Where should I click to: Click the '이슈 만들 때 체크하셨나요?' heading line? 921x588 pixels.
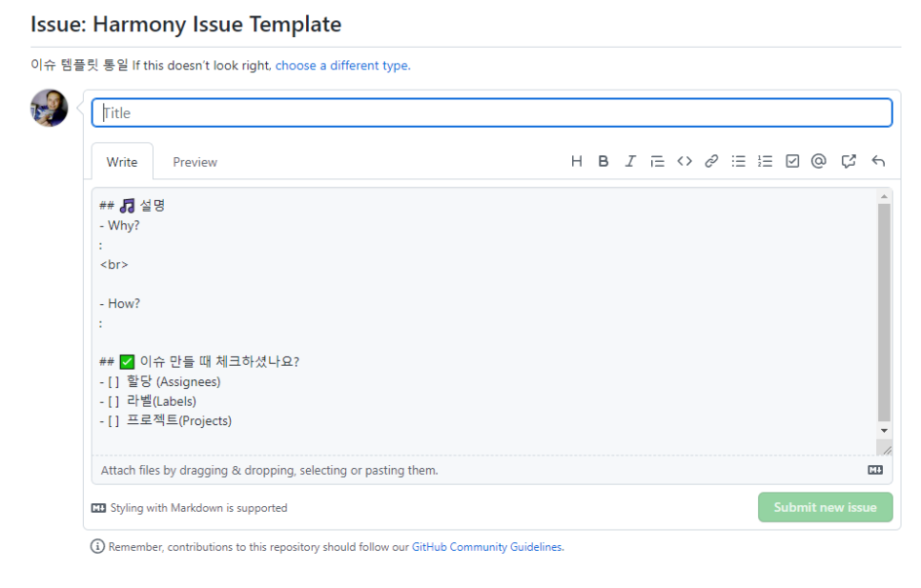tap(199, 361)
